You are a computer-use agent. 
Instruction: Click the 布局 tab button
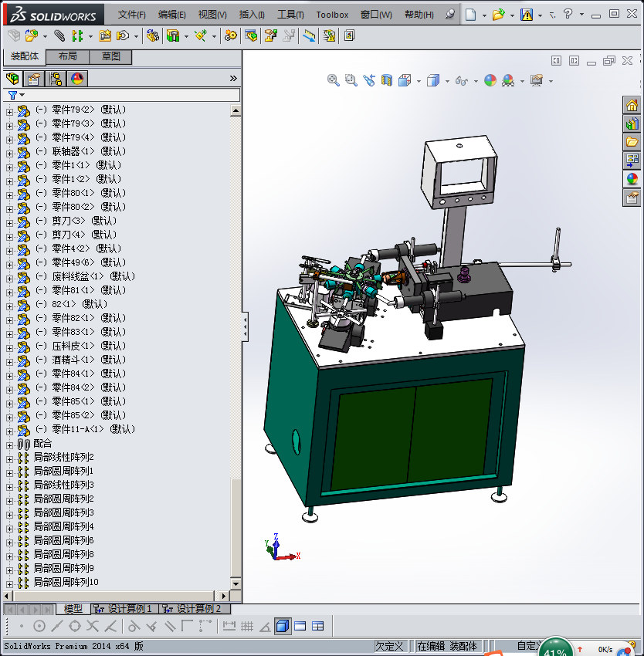[x=68, y=57]
